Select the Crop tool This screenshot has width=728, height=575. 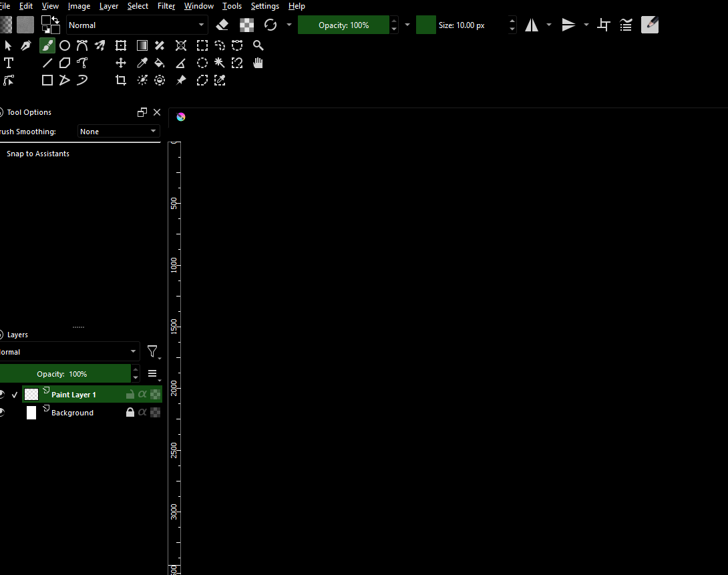pos(121,80)
